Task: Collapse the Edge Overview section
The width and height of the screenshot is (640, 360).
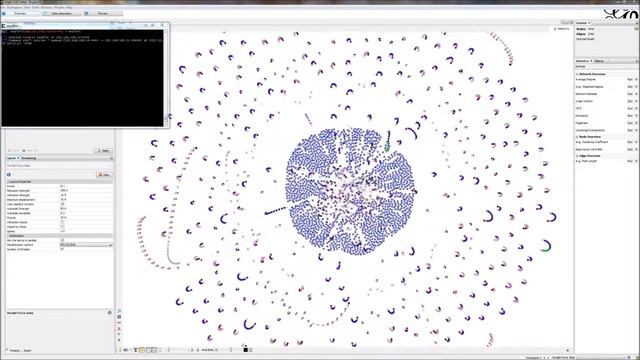Action: click(577, 156)
